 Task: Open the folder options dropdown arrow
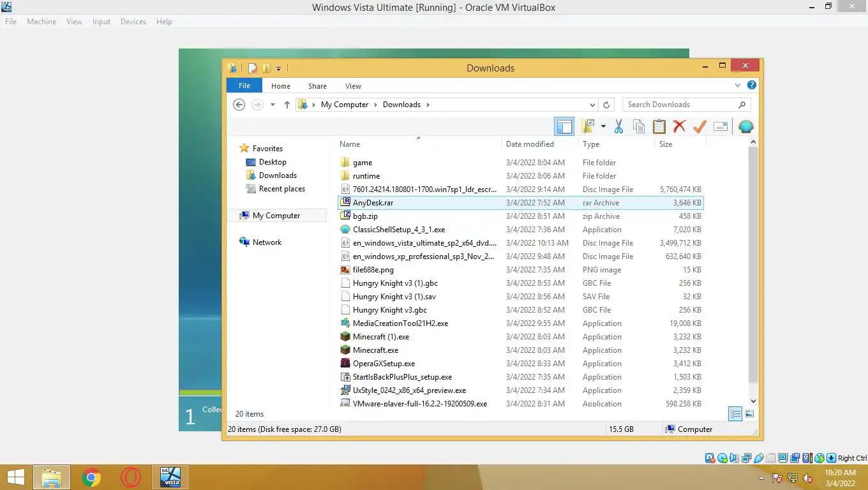click(603, 126)
